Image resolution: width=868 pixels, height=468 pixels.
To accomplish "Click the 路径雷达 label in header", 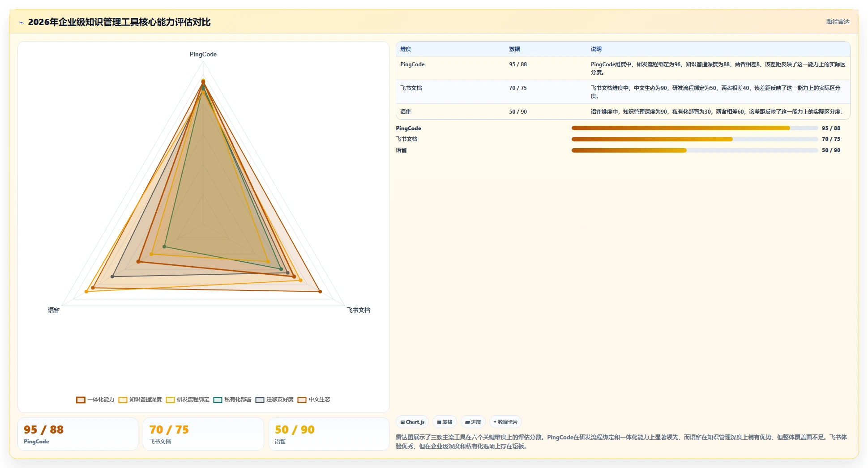I will (x=838, y=21).
